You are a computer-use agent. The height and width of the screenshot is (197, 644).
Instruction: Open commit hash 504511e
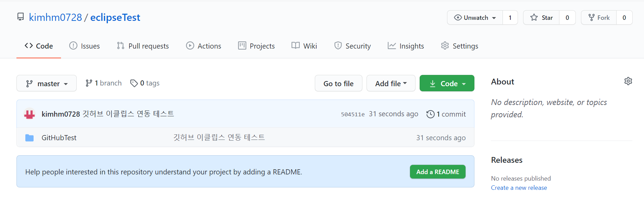click(353, 115)
